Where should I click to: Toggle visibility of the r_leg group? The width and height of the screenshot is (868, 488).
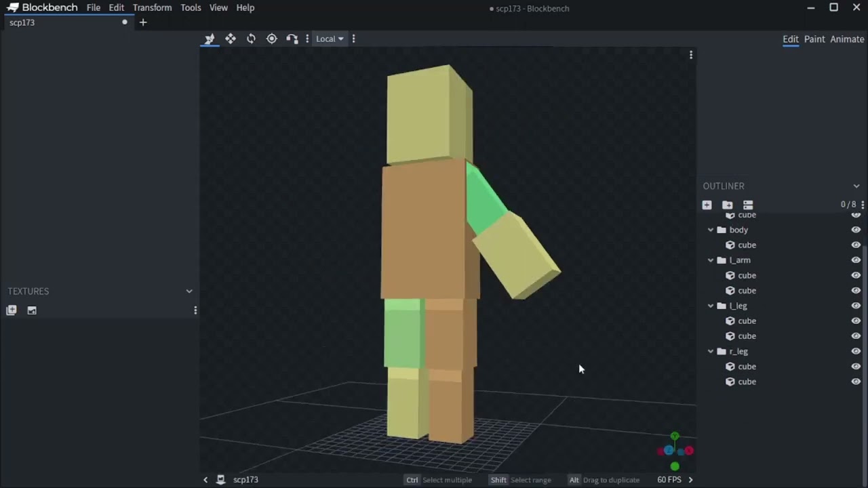856,351
